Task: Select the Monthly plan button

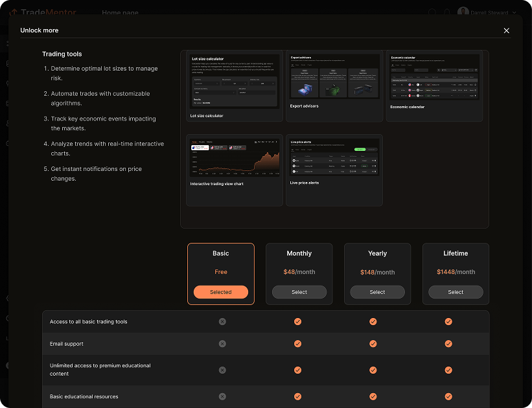Action: click(299, 292)
